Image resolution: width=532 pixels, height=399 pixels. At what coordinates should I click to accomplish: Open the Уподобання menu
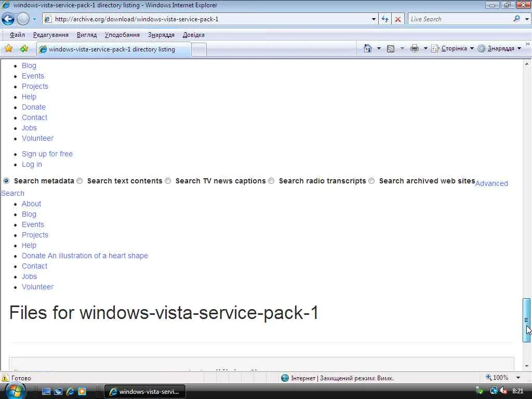[122, 35]
